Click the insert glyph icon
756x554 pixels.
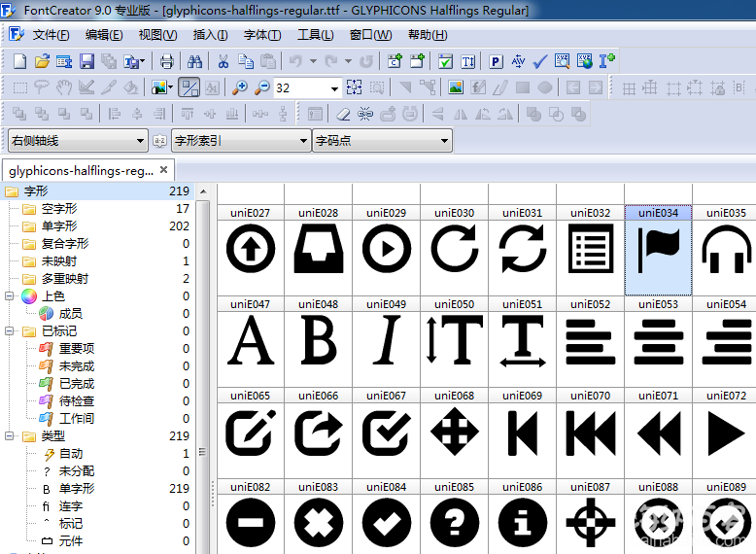tap(417, 61)
